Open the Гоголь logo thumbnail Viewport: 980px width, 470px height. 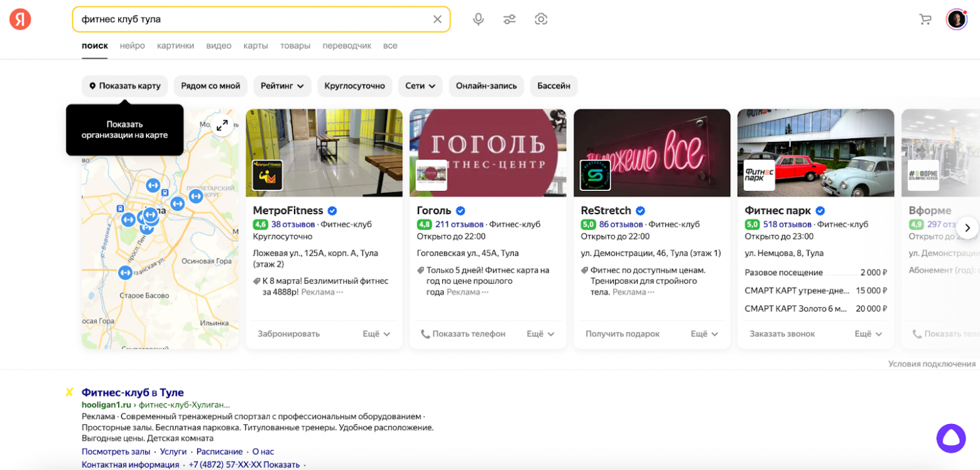(x=431, y=175)
